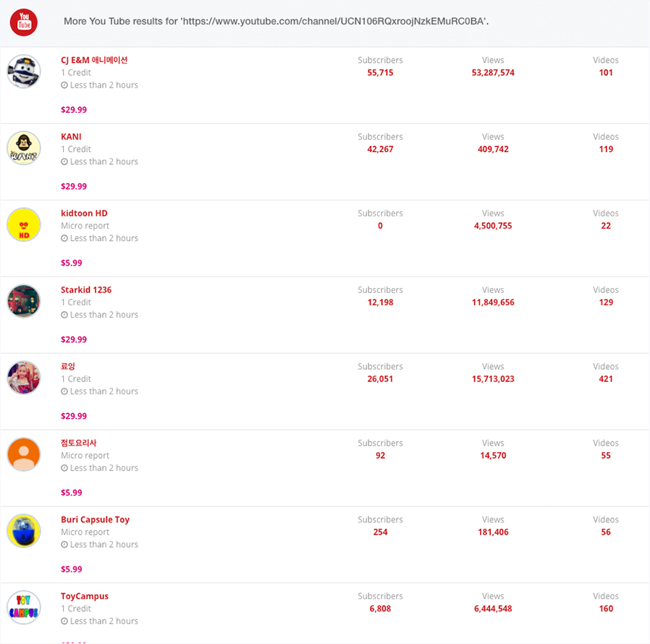
Task: Click the 료잉 channel name link
Action: (68, 366)
